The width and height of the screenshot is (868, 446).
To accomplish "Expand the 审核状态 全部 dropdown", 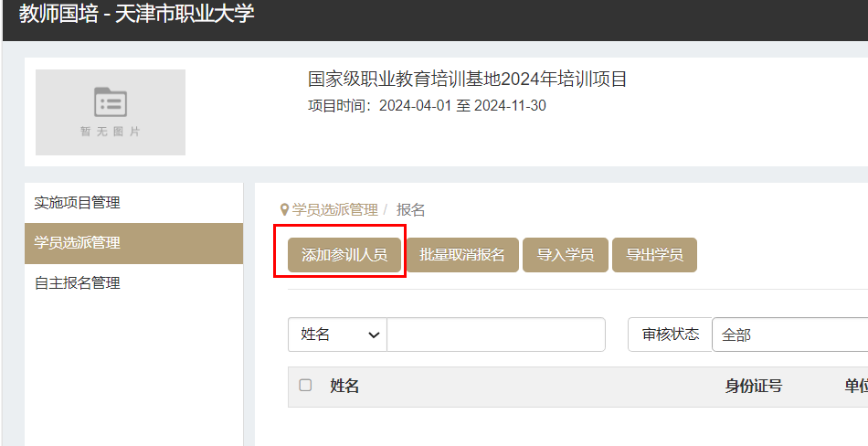I will [x=789, y=334].
